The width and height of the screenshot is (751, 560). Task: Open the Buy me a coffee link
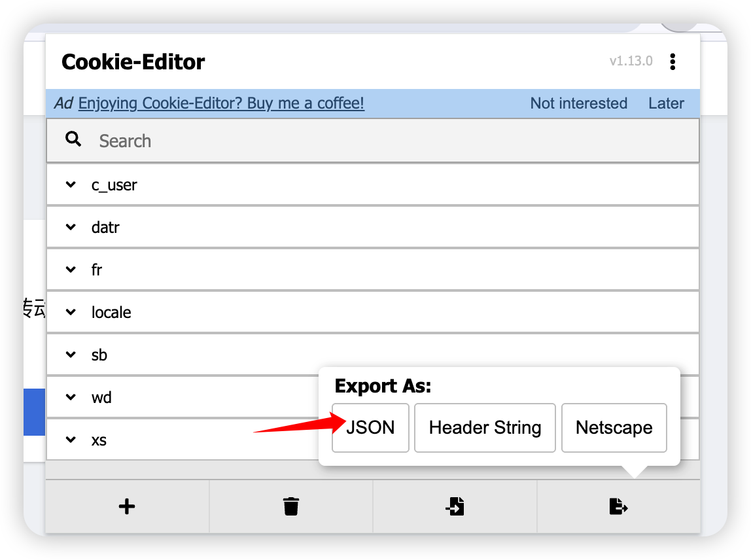point(221,103)
